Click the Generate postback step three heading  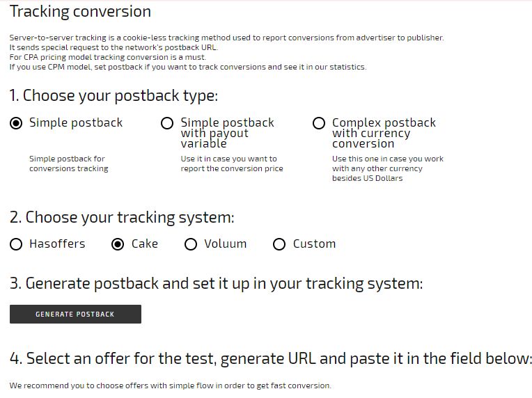click(217, 283)
